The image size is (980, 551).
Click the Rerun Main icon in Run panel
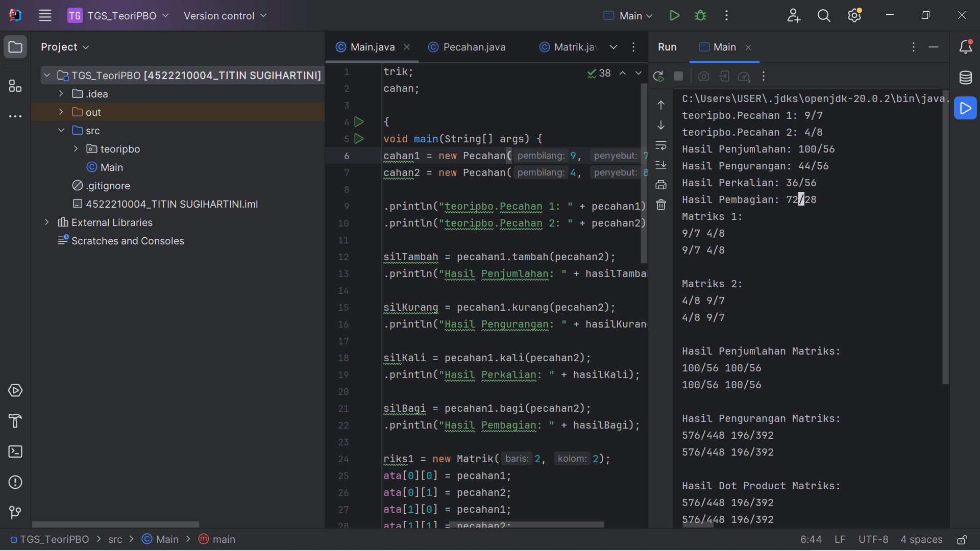[x=658, y=77]
